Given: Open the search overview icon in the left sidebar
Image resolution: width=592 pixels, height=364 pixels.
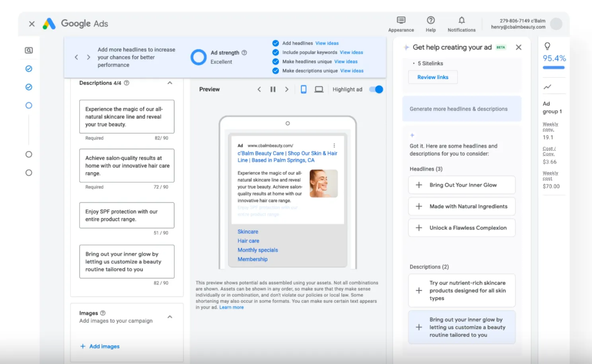Looking at the screenshot, I should [x=29, y=50].
